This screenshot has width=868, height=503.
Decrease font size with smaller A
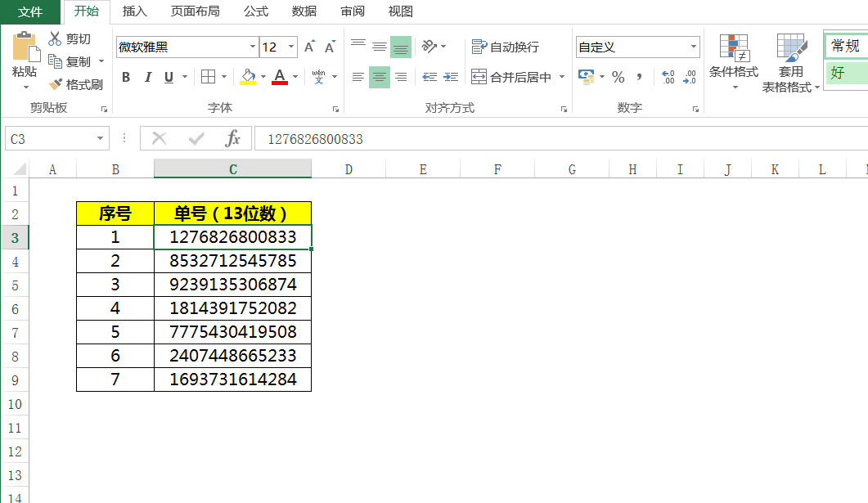click(x=330, y=47)
